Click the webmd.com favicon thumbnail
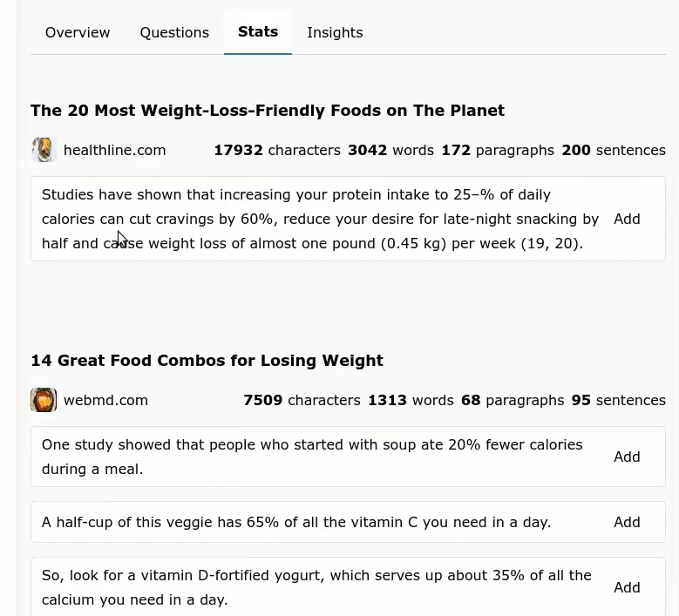Image resolution: width=679 pixels, height=616 pixels. (x=44, y=400)
